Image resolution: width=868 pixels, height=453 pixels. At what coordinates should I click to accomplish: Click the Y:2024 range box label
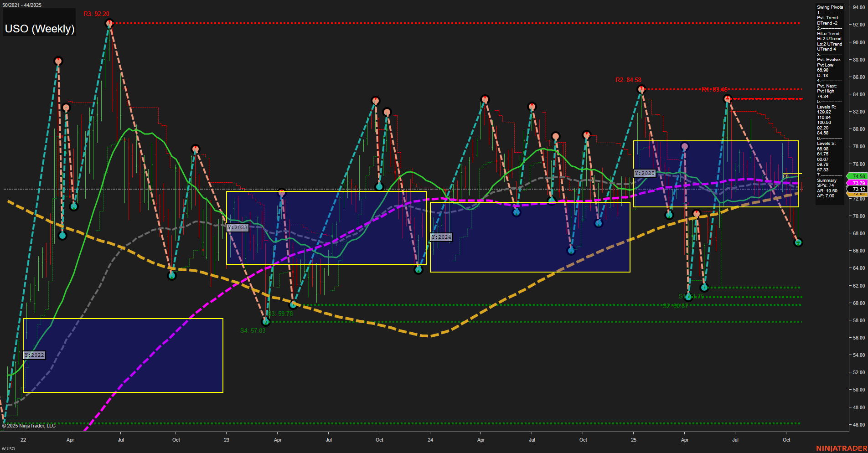(x=441, y=237)
